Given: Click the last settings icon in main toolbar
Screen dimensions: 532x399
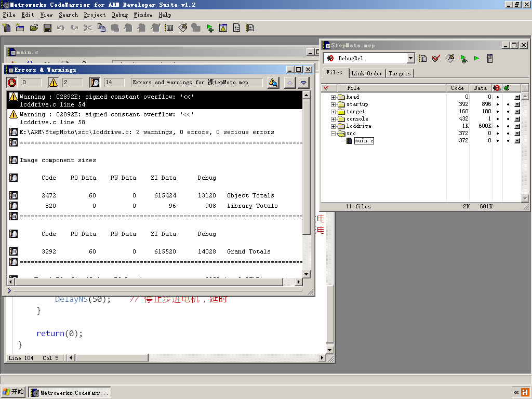Looking at the screenshot, I should 250,28.
